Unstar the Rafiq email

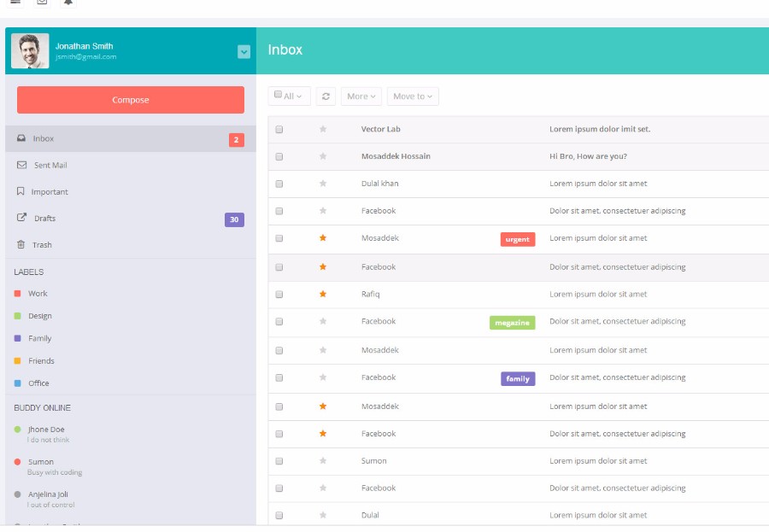click(x=323, y=295)
